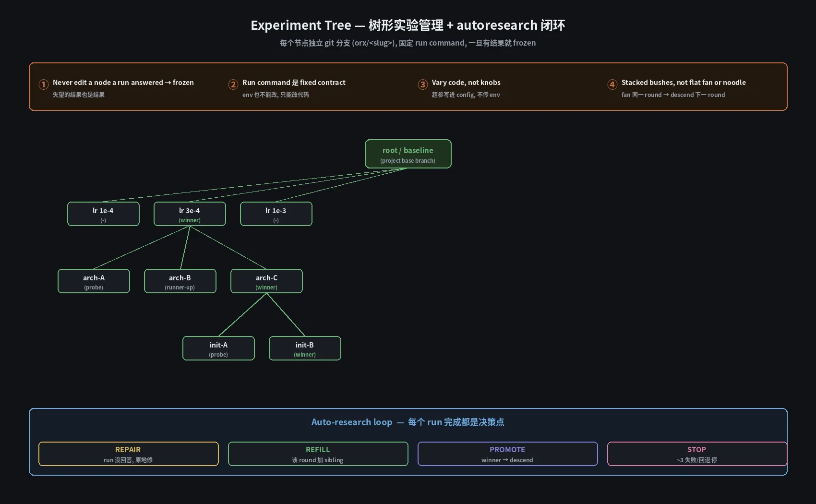816x504 pixels.
Task: Click the circled number 1 icon
Action: coord(43,84)
